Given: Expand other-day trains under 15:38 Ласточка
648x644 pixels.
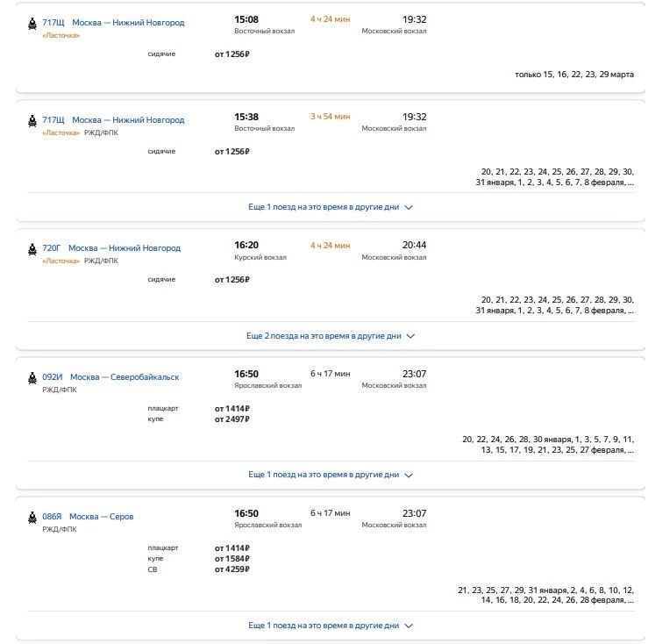Looking at the screenshot, I should pyautogui.click(x=330, y=207).
